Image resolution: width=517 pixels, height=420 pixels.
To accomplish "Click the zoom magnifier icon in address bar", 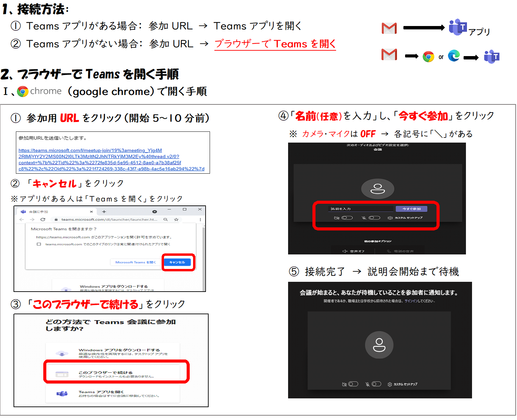I will [165, 219].
